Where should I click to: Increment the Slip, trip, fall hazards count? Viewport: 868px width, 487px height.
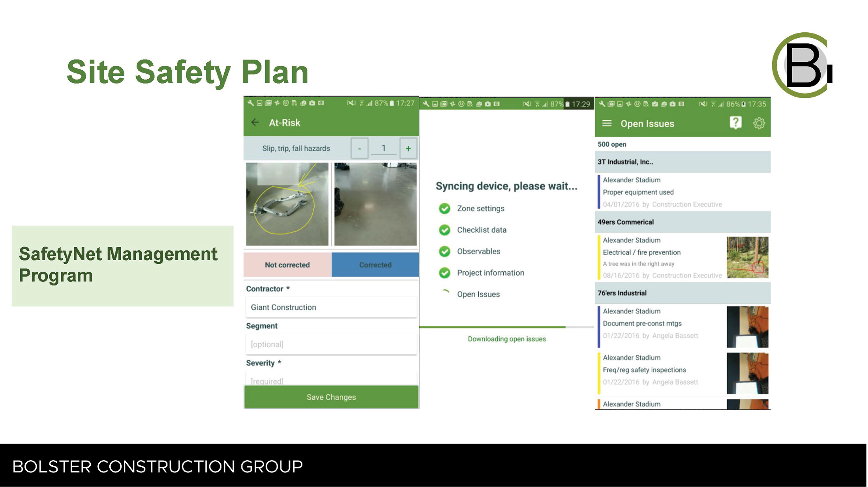[x=409, y=148]
